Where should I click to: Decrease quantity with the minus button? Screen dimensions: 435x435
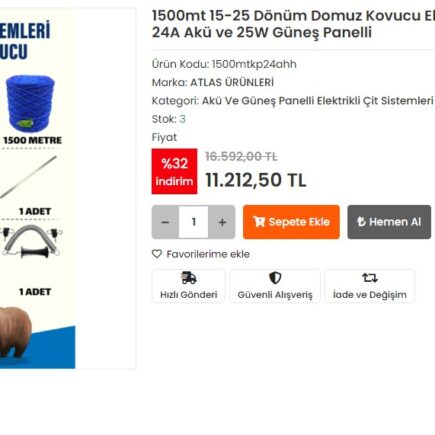pos(165,222)
